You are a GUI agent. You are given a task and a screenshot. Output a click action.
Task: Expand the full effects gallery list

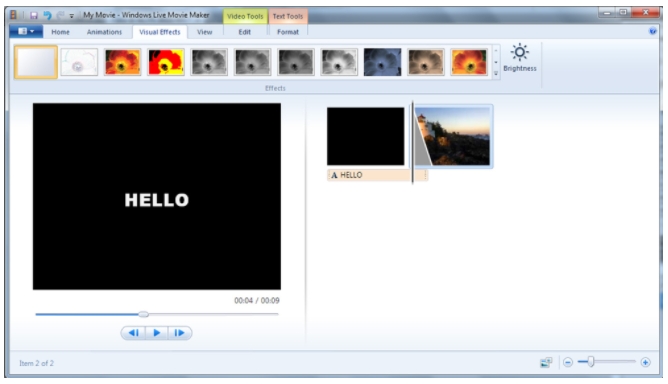coord(496,74)
